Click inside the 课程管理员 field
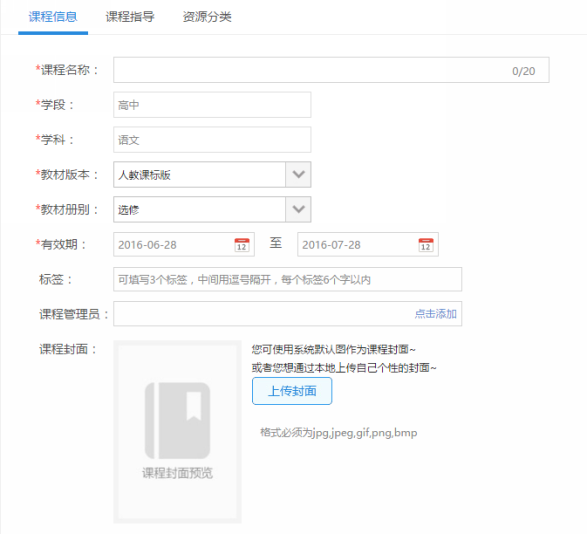The height and width of the screenshot is (534, 588). 288,314
